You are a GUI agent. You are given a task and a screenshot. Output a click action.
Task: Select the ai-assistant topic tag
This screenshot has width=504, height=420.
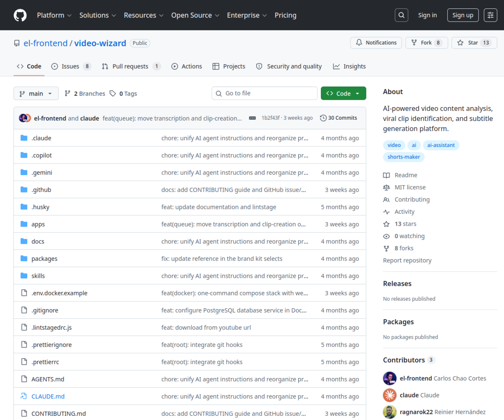441,145
